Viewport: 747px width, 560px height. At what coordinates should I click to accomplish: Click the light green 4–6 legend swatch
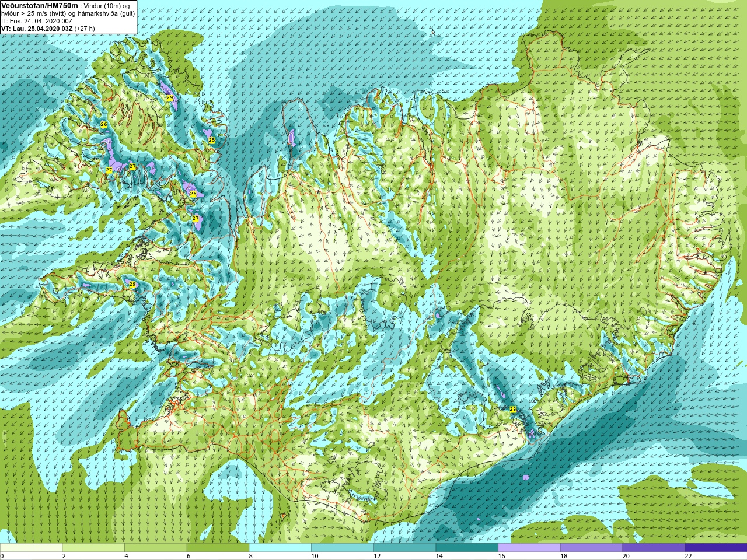click(x=156, y=547)
